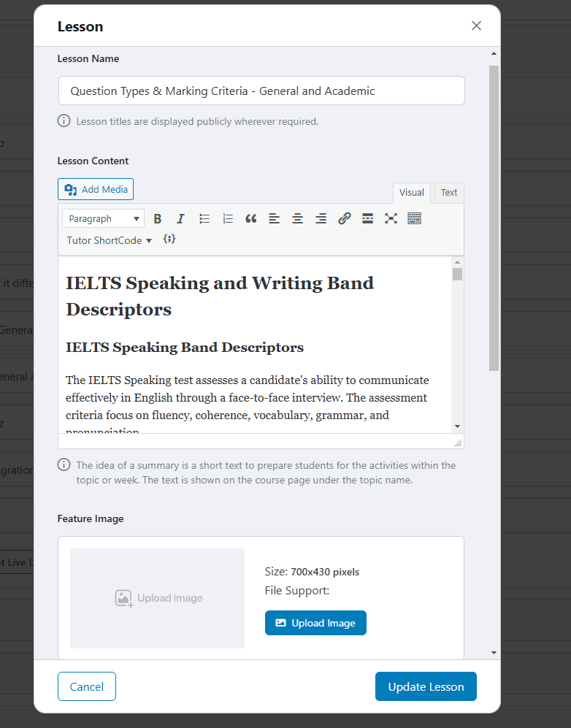Click info icon beside summary hint text
Image resolution: width=571 pixels, height=728 pixels.
[x=64, y=464]
